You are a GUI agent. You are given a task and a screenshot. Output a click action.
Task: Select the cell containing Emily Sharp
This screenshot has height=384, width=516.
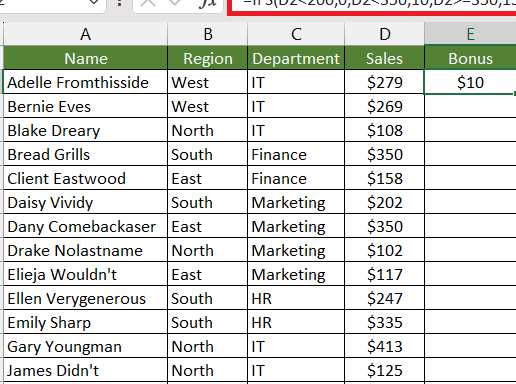click(85, 322)
